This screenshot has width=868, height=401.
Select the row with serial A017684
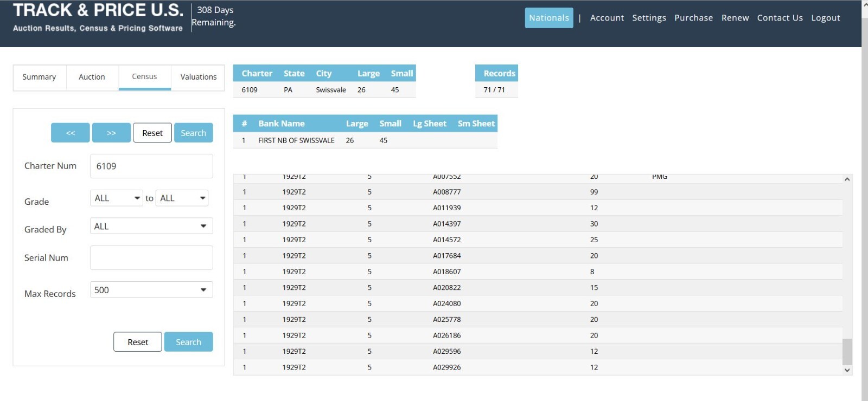coord(538,256)
